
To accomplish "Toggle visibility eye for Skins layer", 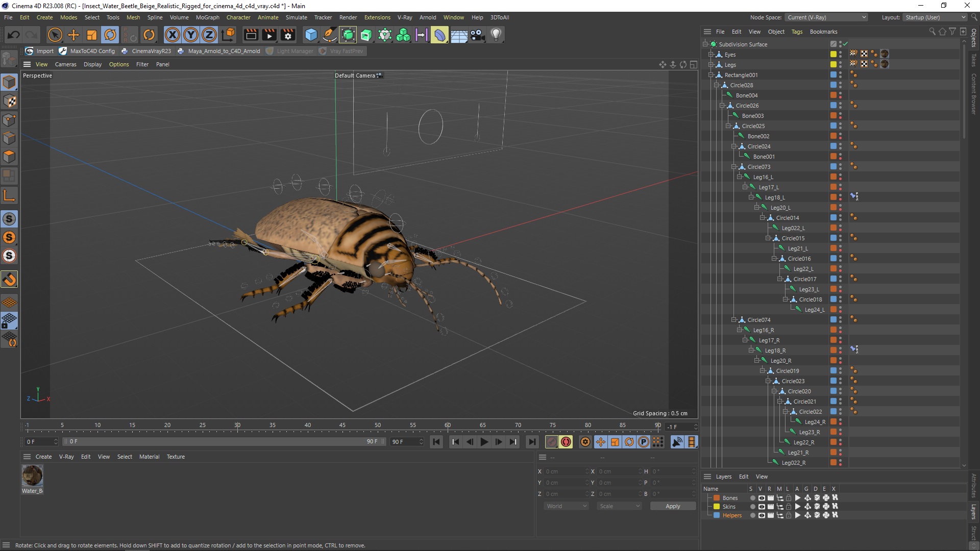I will coord(762,507).
